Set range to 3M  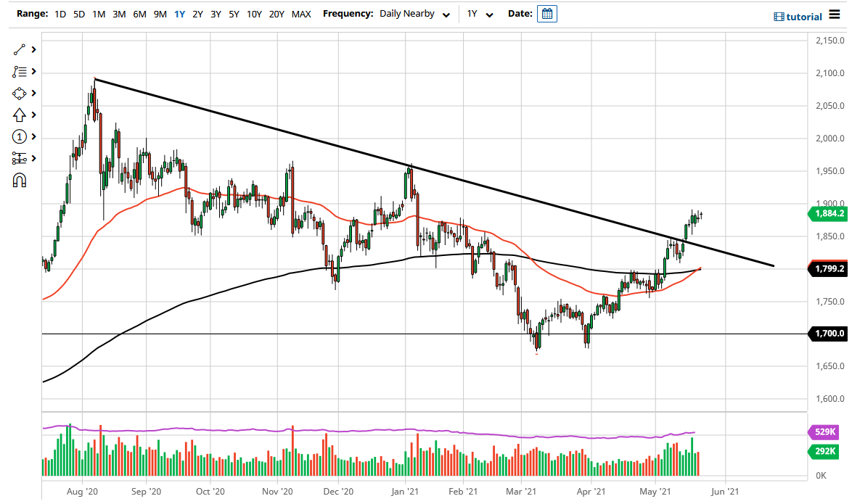[x=119, y=14]
